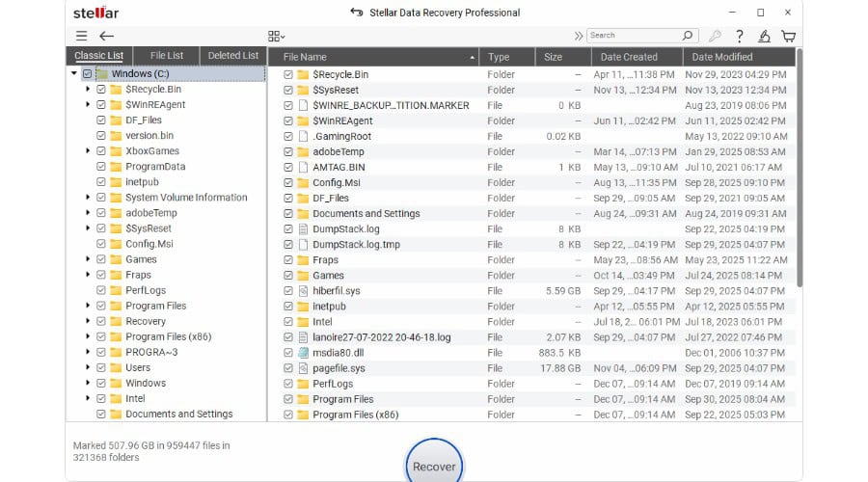
Task: Open the grid view options dropdown
Action: (x=277, y=36)
